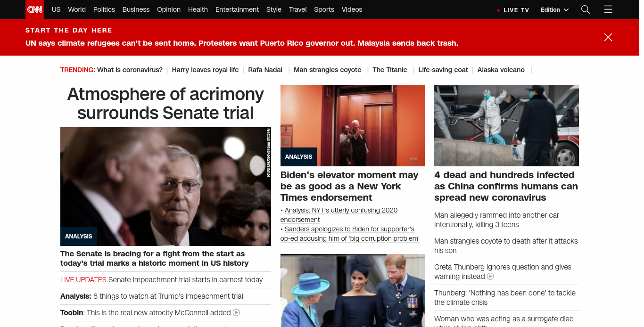Select Entertainment in the top navigation
The height and width of the screenshot is (327, 644).
pos(237,9)
